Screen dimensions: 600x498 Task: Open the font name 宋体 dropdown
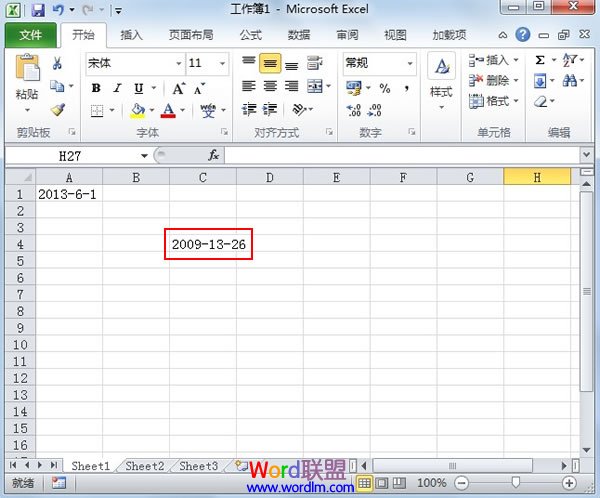pyautogui.click(x=179, y=63)
